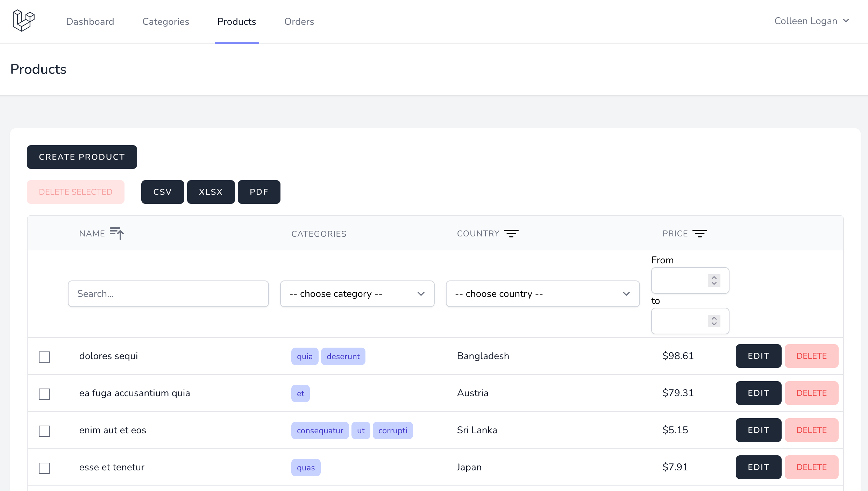Expand the choose country dropdown
The width and height of the screenshot is (868, 491).
point(542,294)
